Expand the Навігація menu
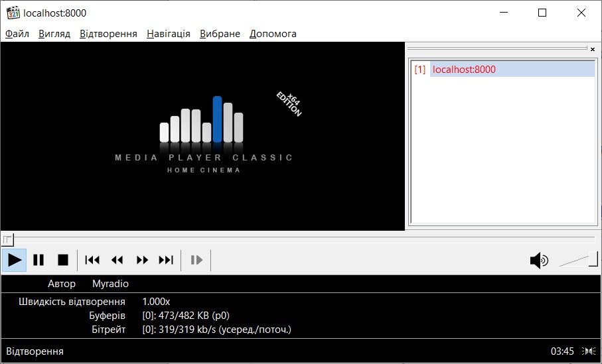The height and width of the screenshot is (364, 602). (169, 34)
